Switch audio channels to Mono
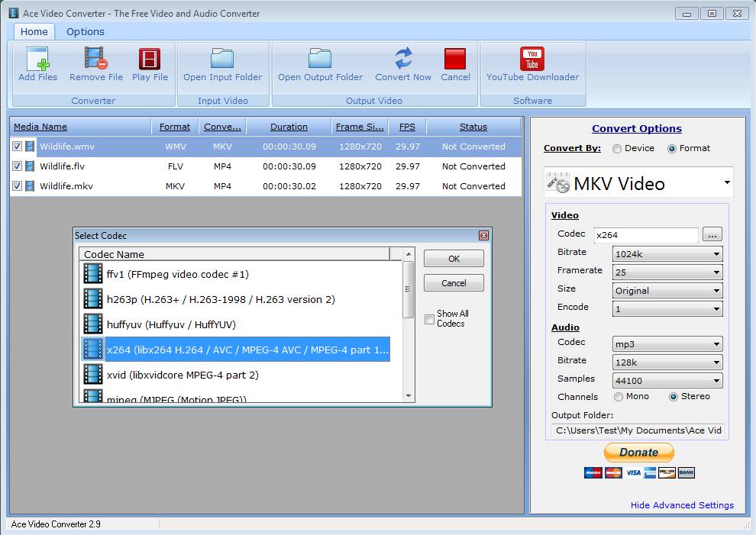The width and height of the screenshot is (756, 535). click(x=619, y=396)
